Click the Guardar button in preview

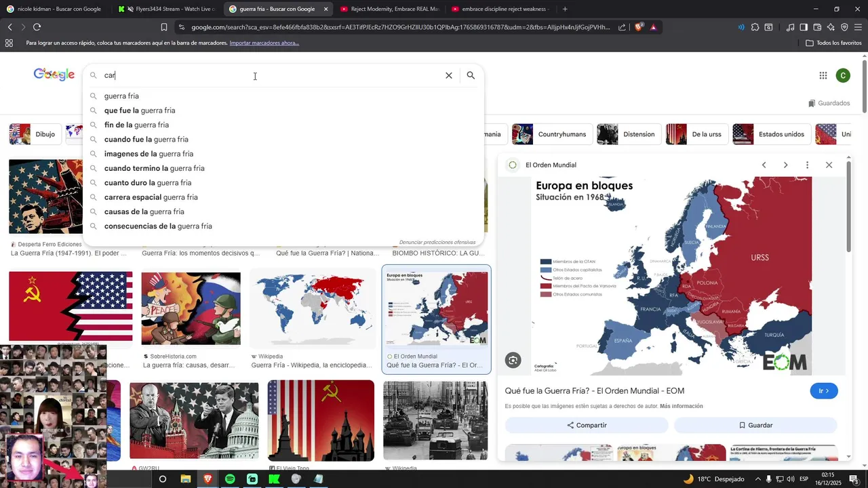(755, 425)
